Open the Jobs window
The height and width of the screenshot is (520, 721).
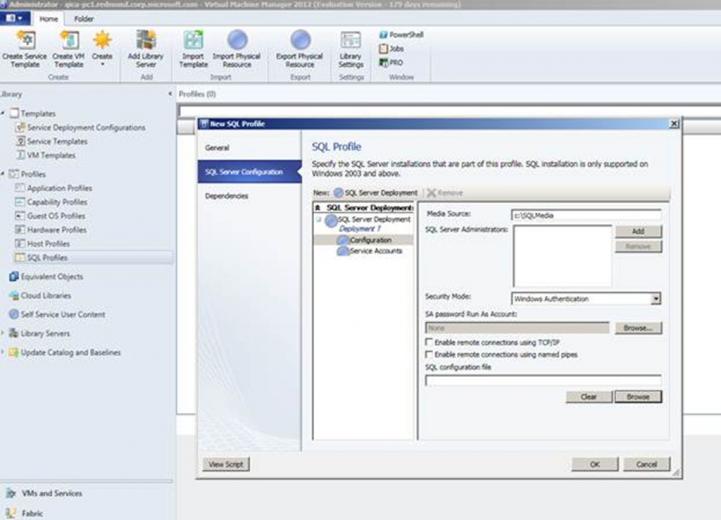pyautogui.click(x=391, y=48)
